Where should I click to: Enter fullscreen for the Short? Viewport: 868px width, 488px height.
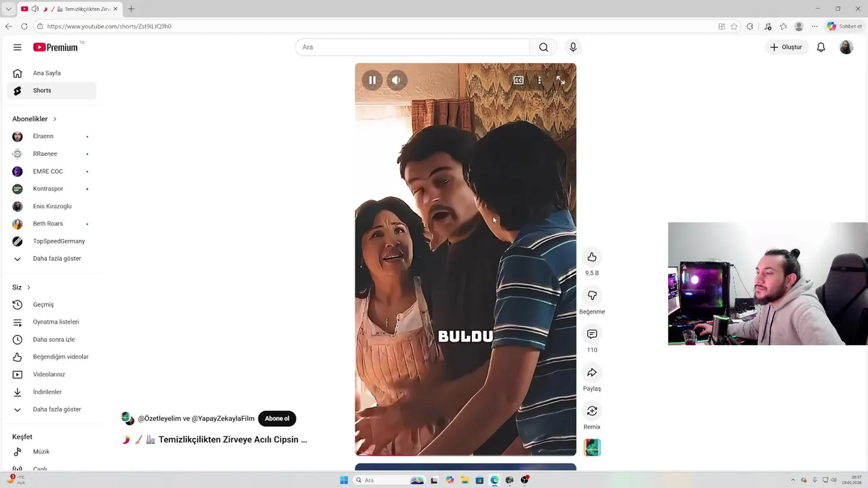tap(561, 80)
